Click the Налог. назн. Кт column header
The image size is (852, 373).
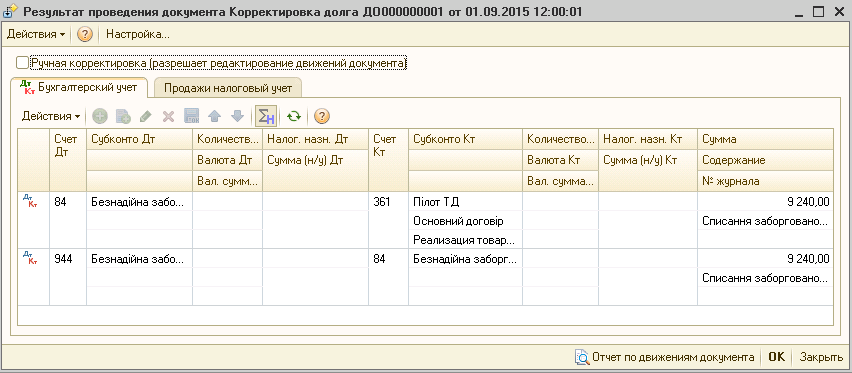(x=648, y=139)
